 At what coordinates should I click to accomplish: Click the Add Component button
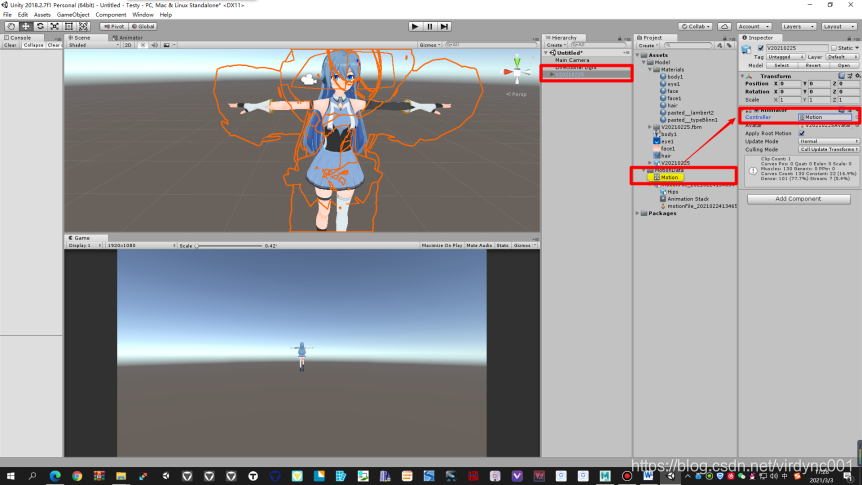point(798,199)
